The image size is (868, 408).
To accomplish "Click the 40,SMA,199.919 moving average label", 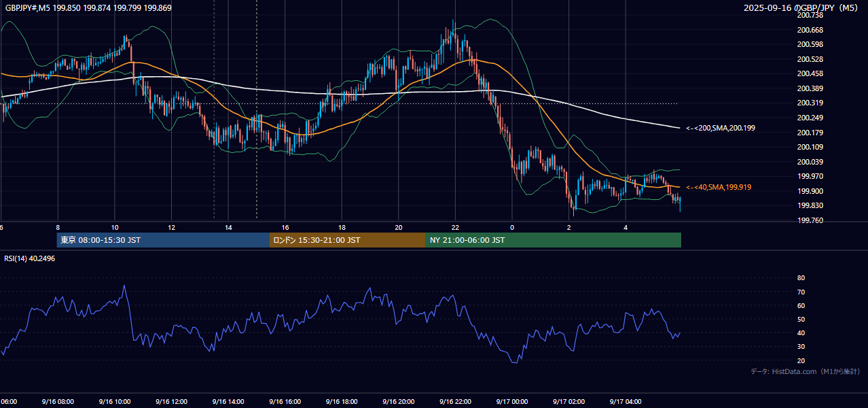I will [x=719, y=187].
